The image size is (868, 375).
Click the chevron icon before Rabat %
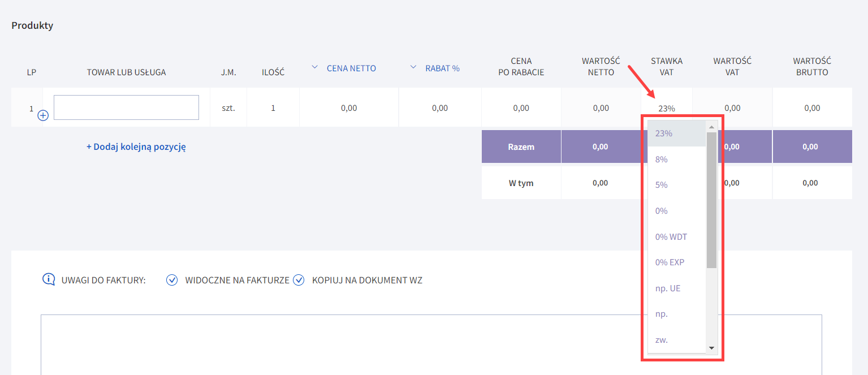point(413,68)
